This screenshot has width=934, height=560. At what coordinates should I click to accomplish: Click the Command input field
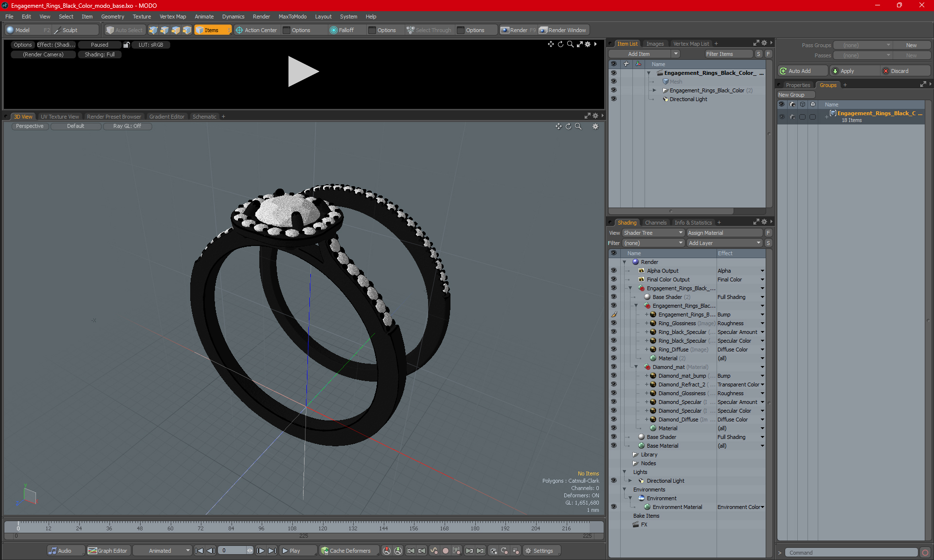tap(852, 553)
